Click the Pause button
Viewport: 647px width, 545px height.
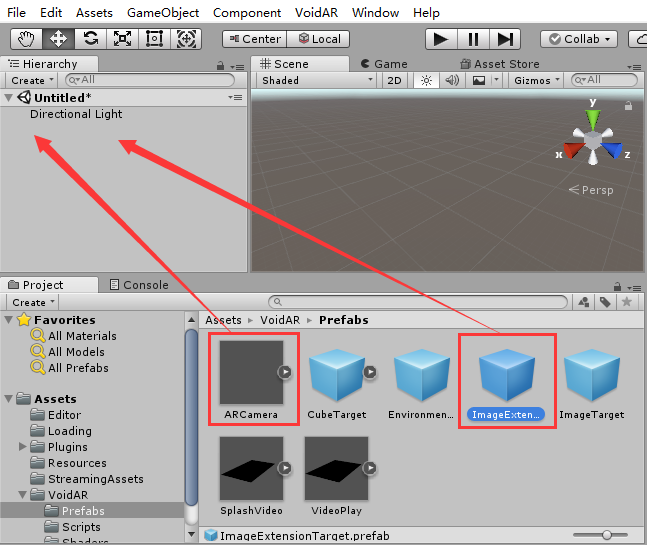(x=473, y=39)
